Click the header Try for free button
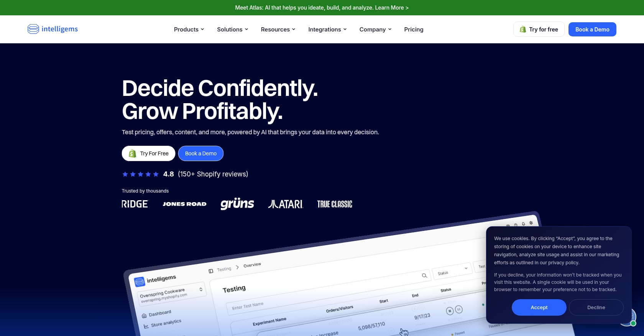 click(x=539, y=29)
